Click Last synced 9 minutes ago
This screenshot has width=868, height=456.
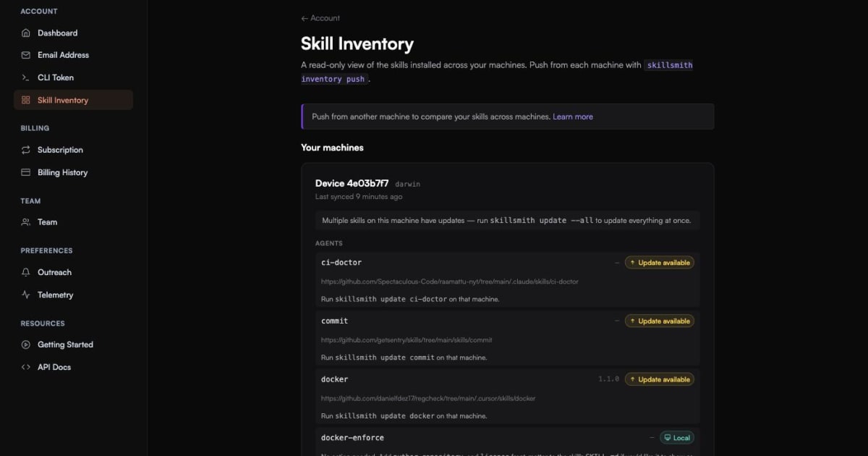coord(359,197)
